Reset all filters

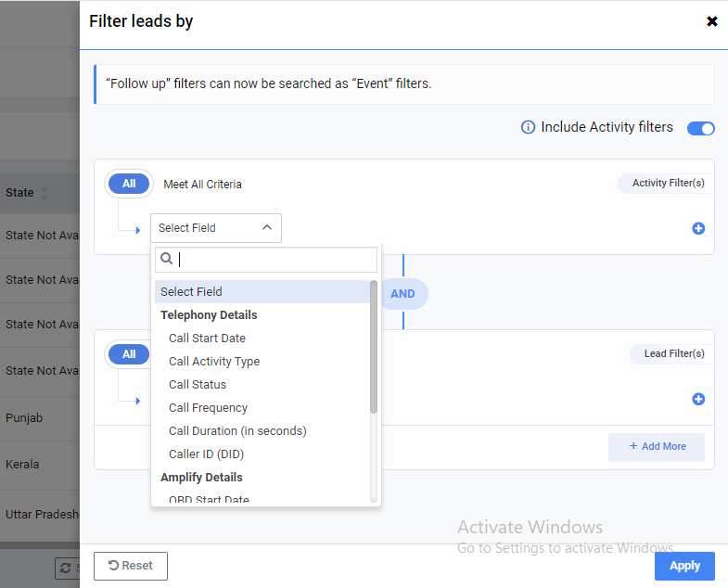131,566
